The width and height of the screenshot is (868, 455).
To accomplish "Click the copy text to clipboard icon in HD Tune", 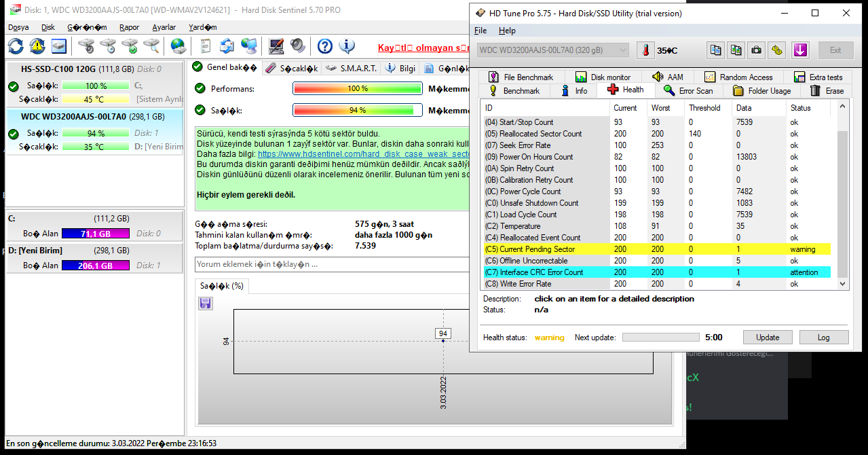I will [x=715, y=50].
